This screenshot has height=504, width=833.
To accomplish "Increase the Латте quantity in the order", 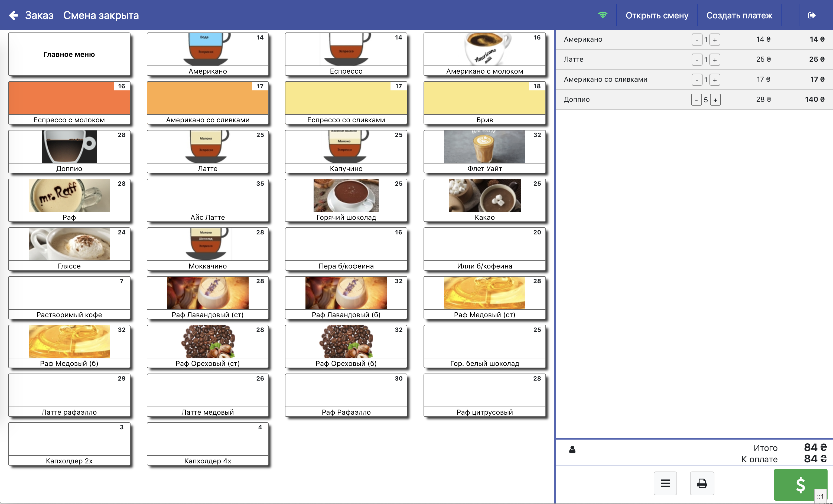I will pos(715,60).
